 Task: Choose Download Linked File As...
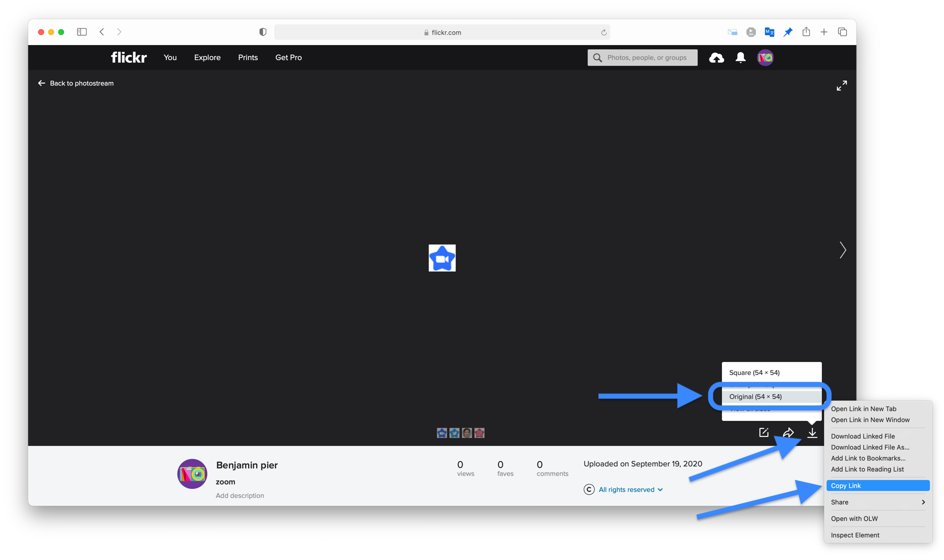pos(877,447)
